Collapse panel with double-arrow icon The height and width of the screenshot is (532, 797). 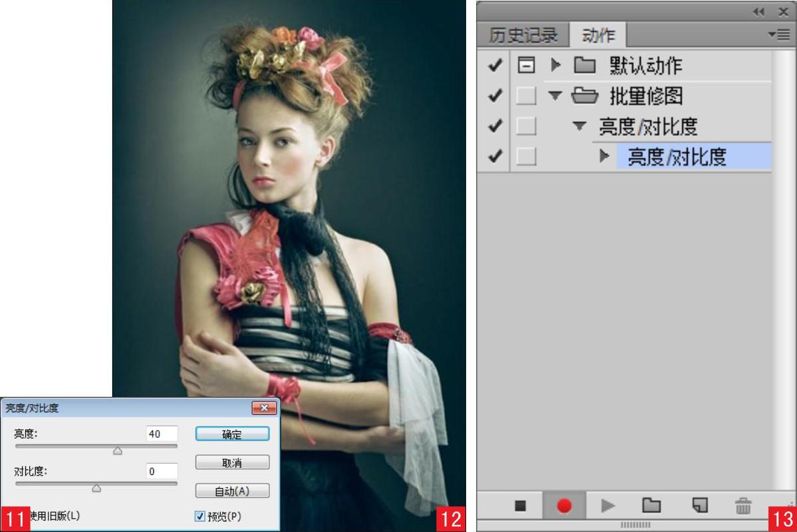(759, 12)
